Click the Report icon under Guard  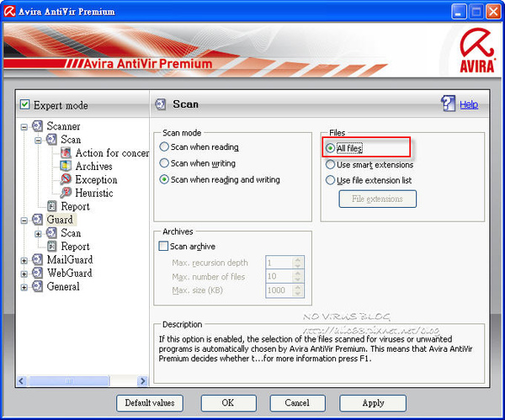[x=52, y=247]
